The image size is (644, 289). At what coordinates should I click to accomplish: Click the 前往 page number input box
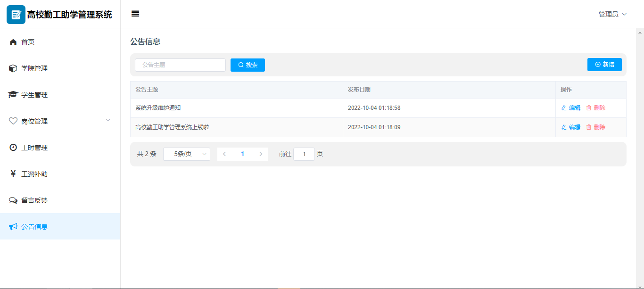click(304, 154)
